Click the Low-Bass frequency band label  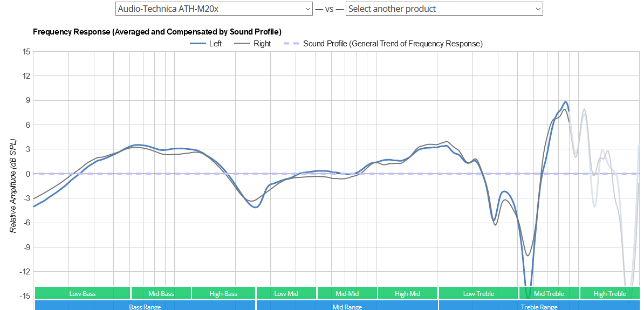83,294
